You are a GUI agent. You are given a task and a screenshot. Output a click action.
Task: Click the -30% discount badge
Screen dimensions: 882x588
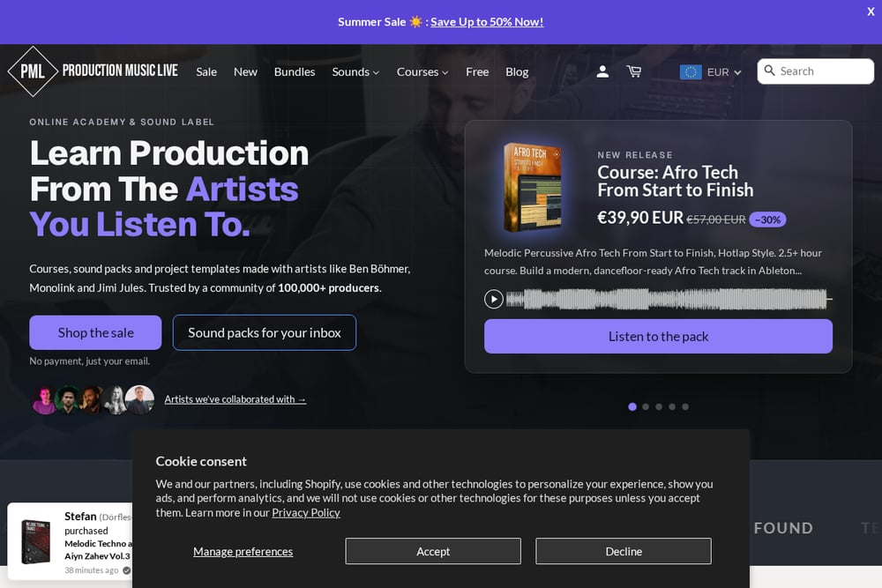[x=768, y=220]
